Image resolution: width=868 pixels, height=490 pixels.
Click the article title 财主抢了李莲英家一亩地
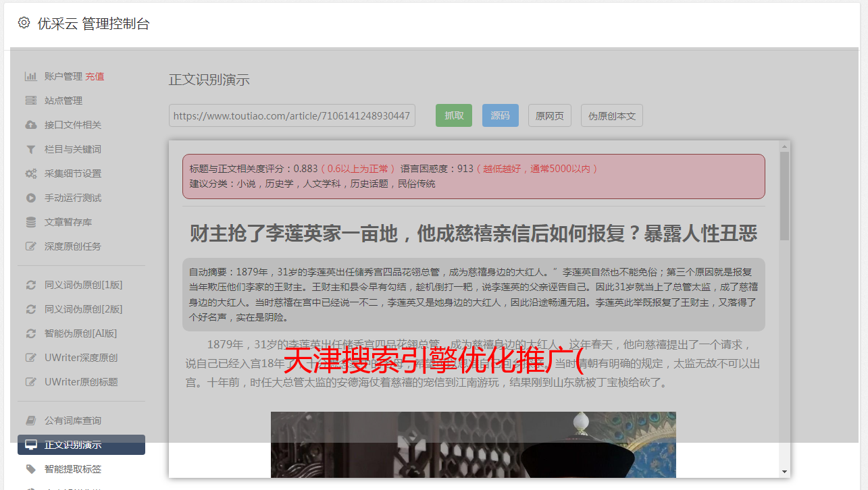tap(474, 234)
